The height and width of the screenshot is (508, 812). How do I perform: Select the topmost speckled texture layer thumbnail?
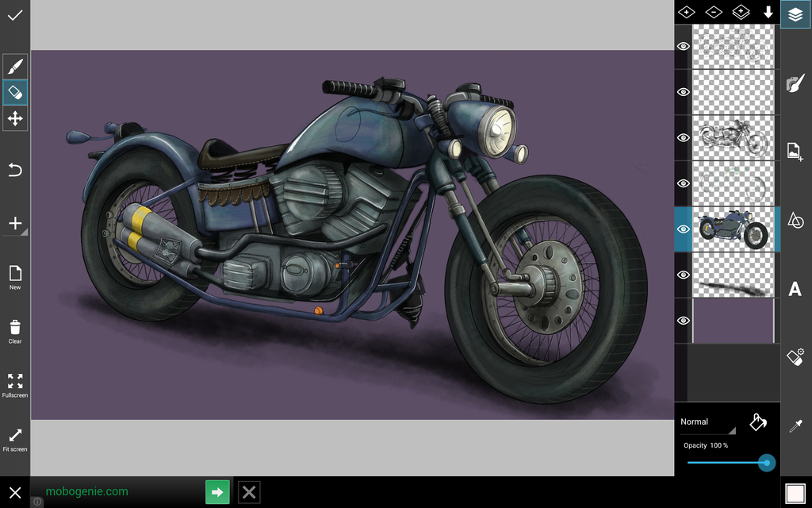coord(733,47)
